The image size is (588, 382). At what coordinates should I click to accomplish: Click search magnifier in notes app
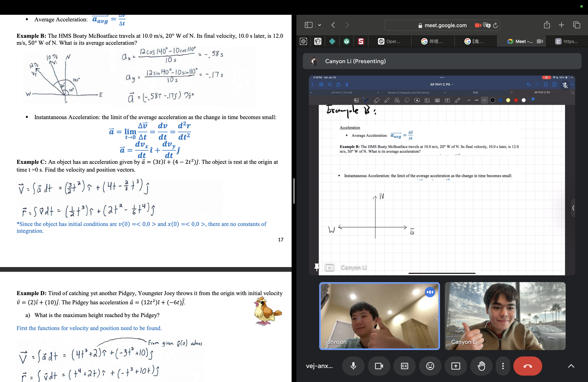pyautogui.click(x=330, y=85)
